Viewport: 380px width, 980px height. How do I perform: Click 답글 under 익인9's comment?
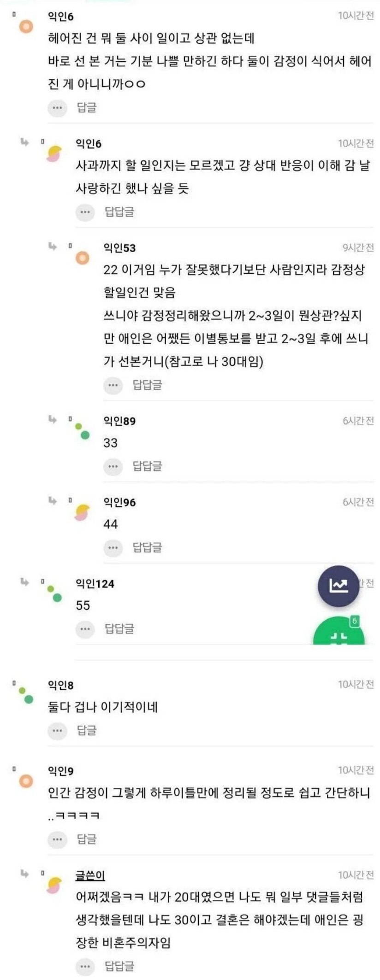click(x=86, y=839)
